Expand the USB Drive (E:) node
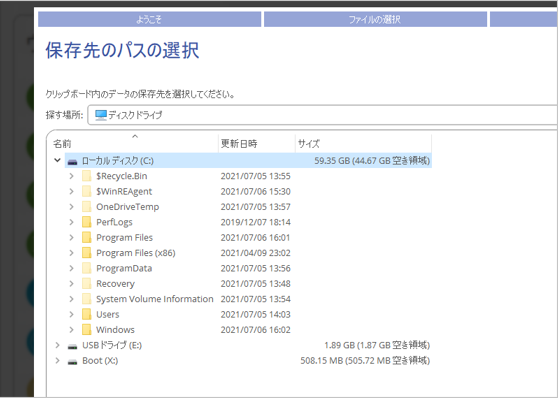The height and width of the screenshot is (400, 560). pos(57,345)
